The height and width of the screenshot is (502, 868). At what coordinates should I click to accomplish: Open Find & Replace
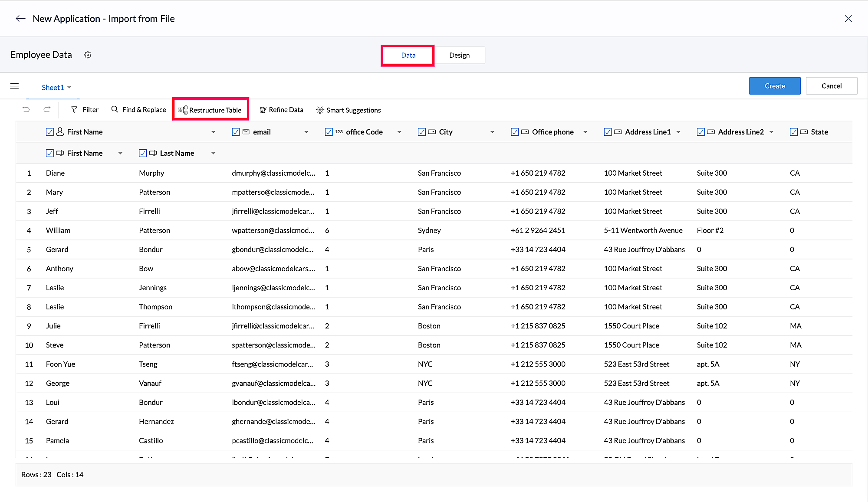coord(139,110)
